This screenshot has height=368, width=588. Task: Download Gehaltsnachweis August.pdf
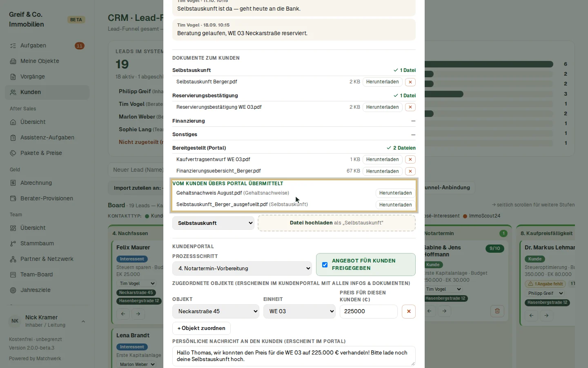point(395,193)
